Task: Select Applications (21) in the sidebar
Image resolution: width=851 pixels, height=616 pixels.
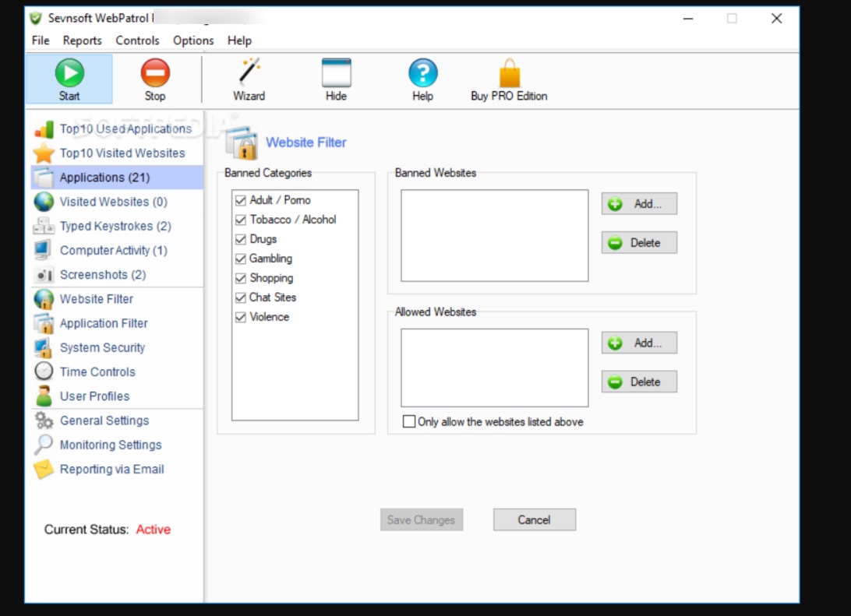Action: point(117,178)
